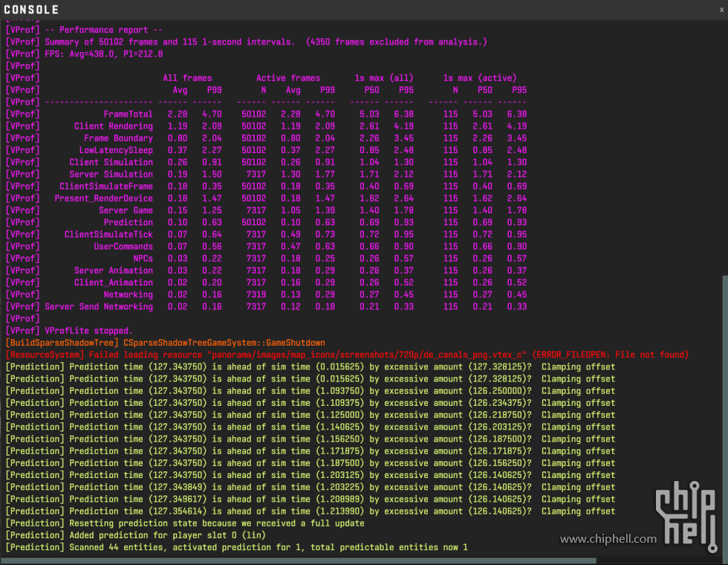Click the 'Resetting prediction state' log line
This screenshot has width=728, height=565.
tap(186, 523)
